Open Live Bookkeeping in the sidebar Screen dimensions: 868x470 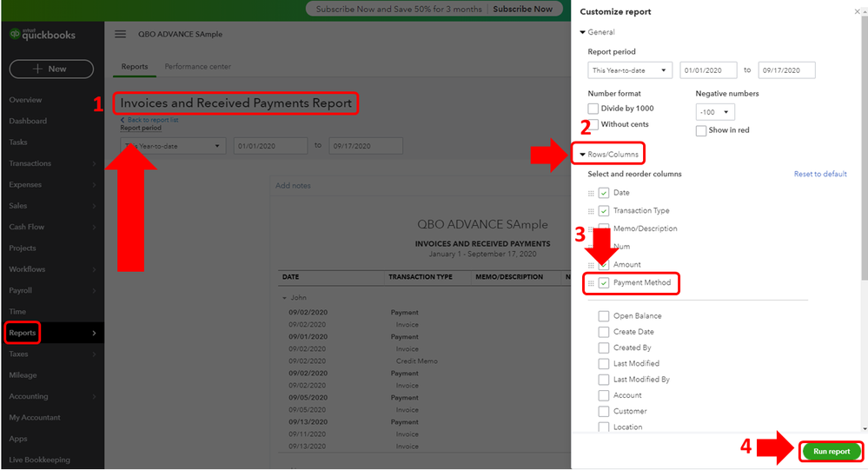point(39,460)
